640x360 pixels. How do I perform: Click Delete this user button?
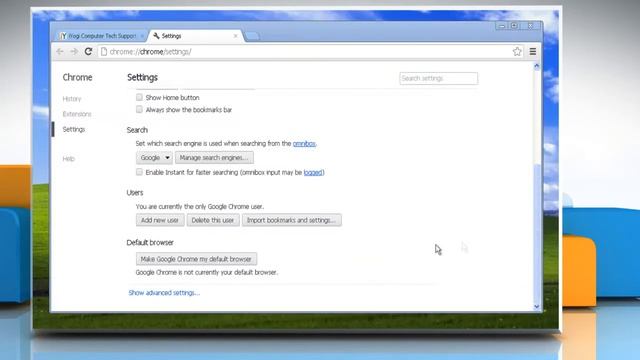coord(213,220)
